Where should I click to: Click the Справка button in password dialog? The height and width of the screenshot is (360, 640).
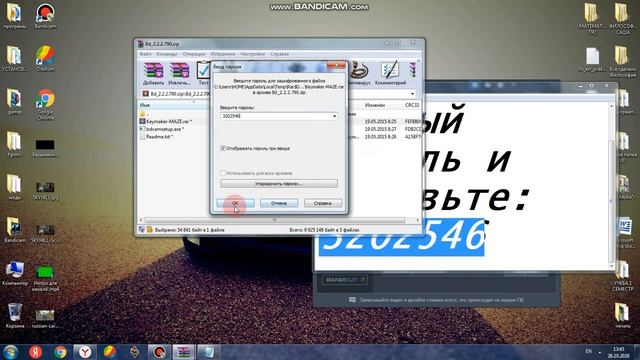coord(322,203)
